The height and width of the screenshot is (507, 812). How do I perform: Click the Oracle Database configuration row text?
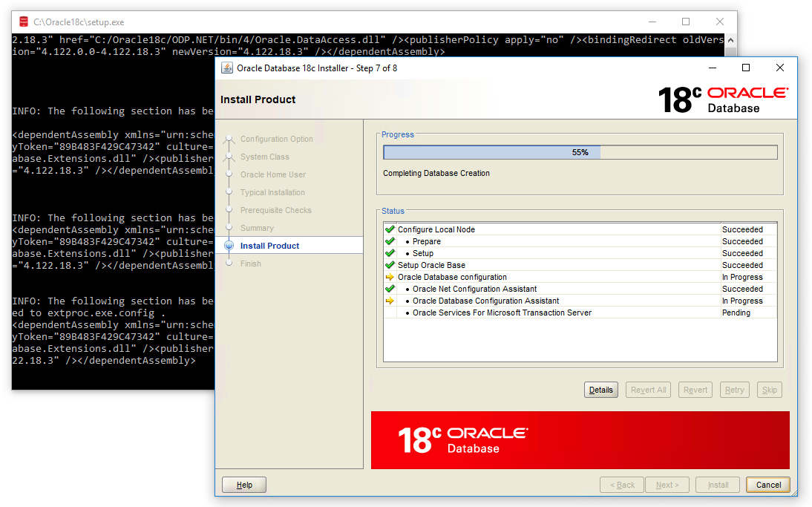pyautogui.click(x=452, y=277)
